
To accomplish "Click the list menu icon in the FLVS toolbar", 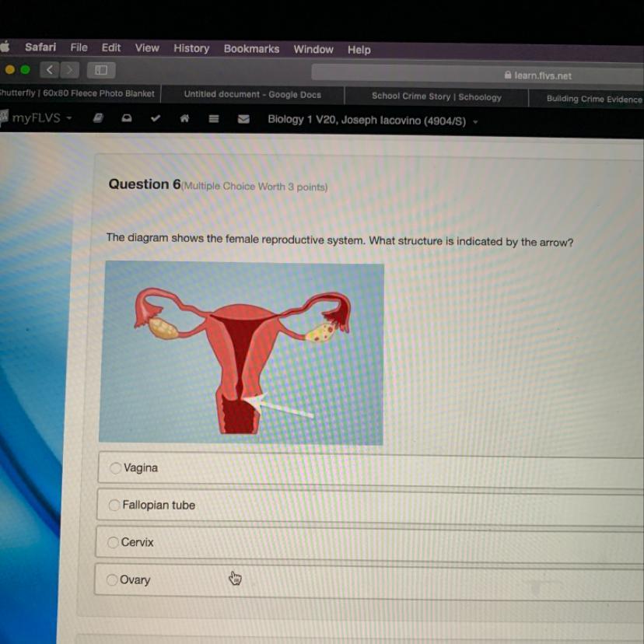I will (x=214, y=119).
